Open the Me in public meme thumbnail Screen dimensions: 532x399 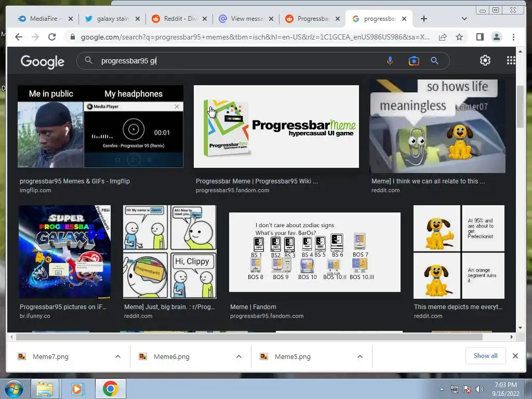[100, 127]
